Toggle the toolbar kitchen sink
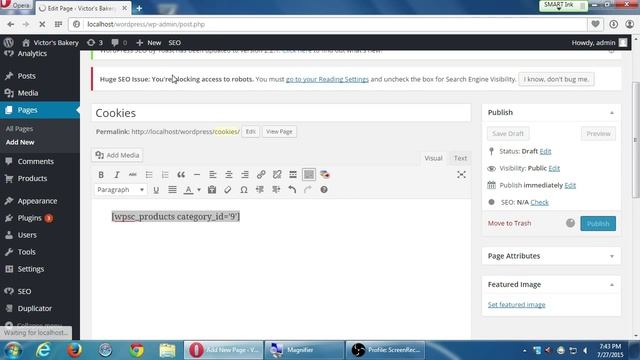This screenshot has height=360, width=640. [x=309, y=175]
